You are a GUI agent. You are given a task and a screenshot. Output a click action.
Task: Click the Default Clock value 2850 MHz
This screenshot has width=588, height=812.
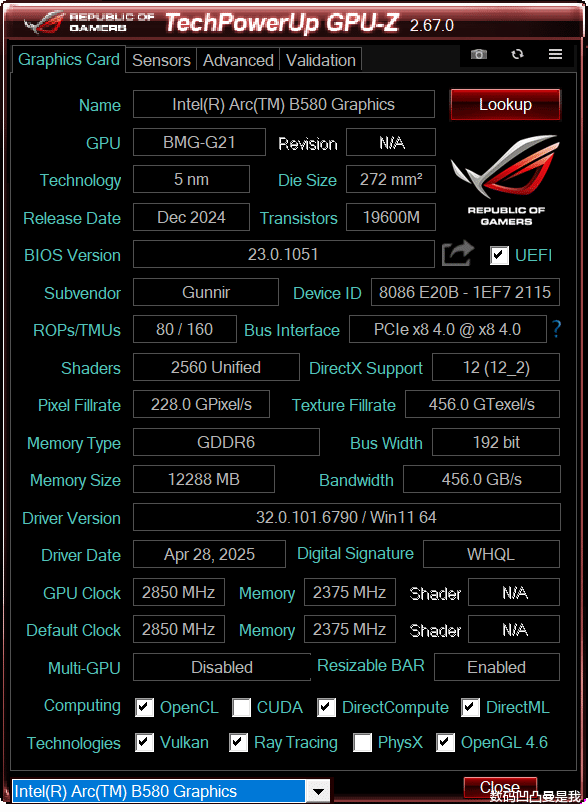(x=179, y=629)
